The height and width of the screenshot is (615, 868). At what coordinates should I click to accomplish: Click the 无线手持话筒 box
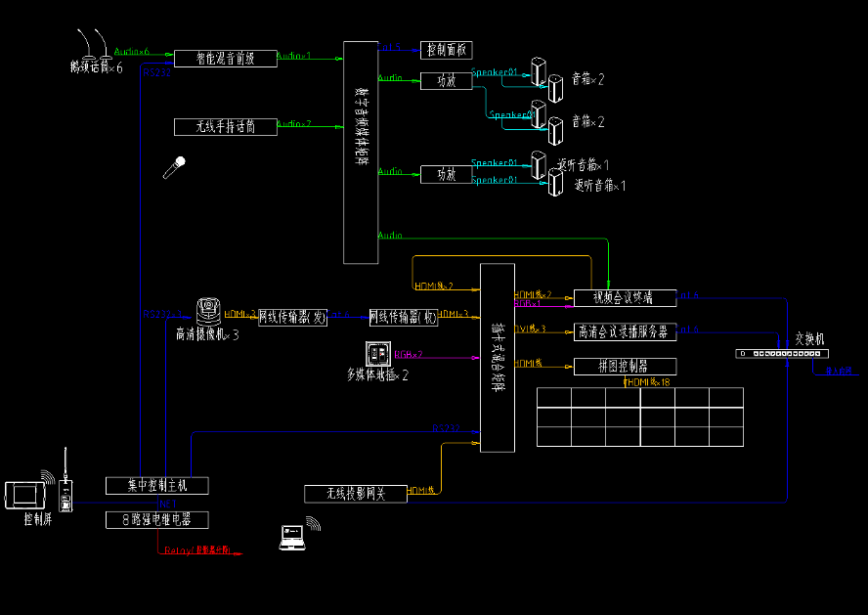[225, 126]
